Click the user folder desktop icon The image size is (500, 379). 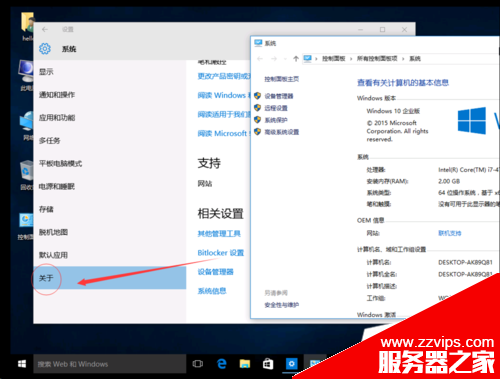[27, 27]
